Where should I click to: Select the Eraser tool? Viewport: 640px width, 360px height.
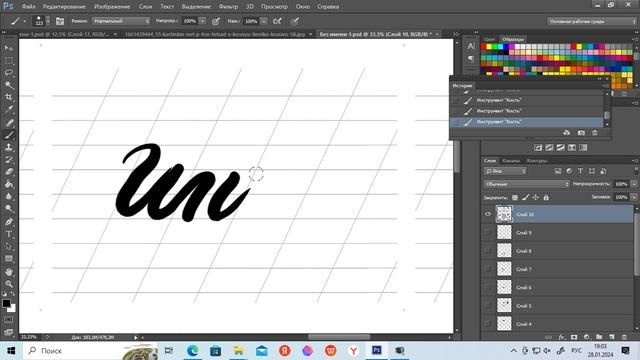tap(9, 171)
